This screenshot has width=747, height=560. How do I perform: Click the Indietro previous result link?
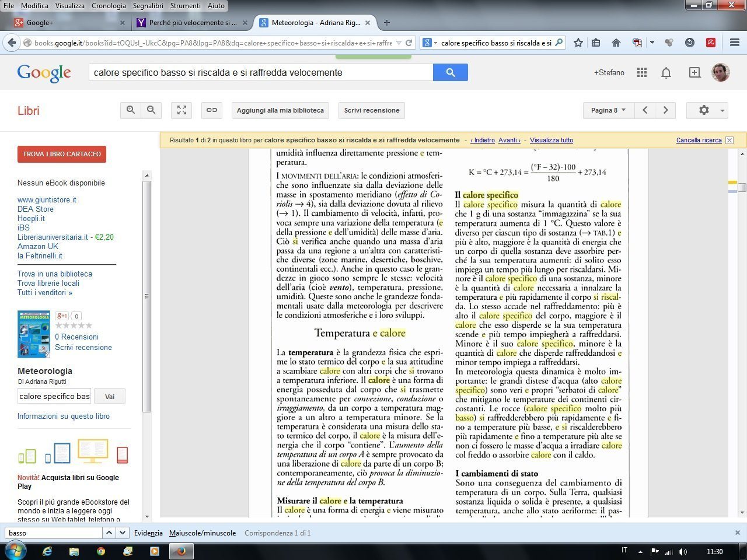(x=482, y=140)
